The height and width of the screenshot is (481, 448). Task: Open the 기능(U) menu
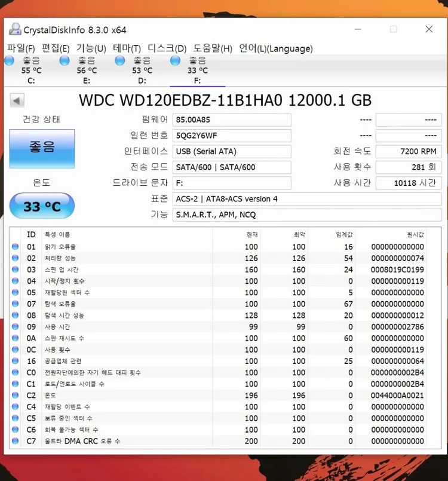coord(91,48)
